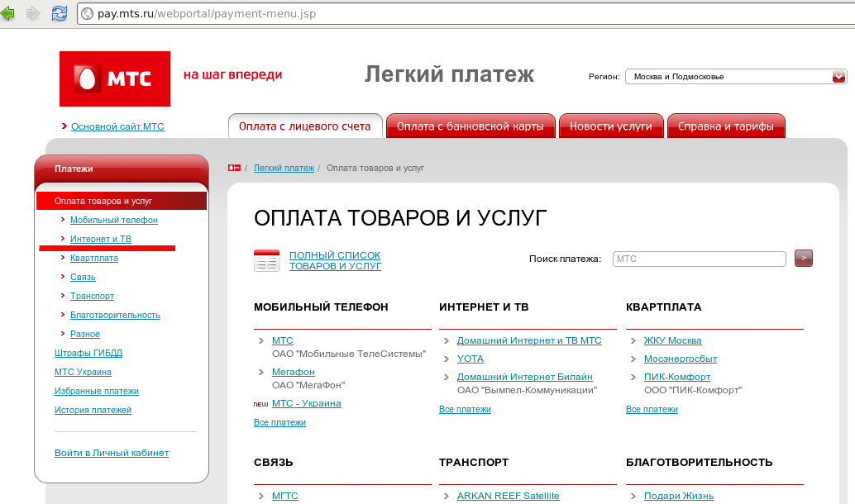The height and width of the screenshot is (504, 855).
Task: Open Избранные платежи link
Action: coord(97,391)
